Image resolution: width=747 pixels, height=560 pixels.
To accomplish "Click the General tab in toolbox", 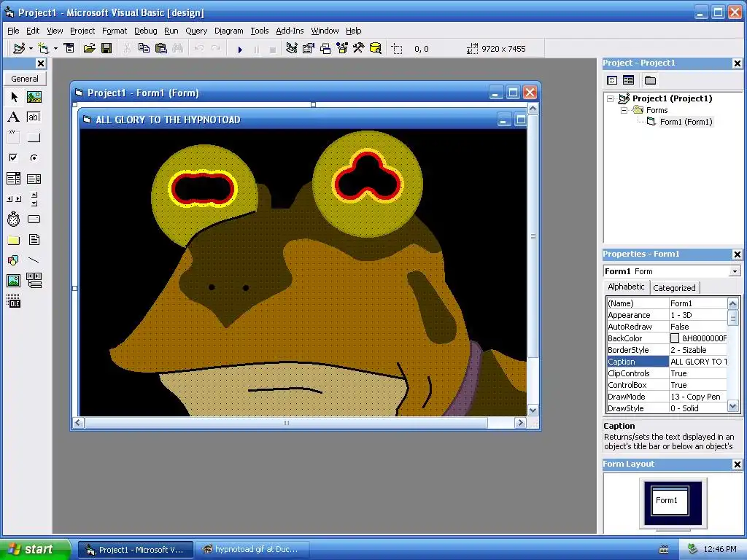I will pyautogui.click(x=25, y=79).
